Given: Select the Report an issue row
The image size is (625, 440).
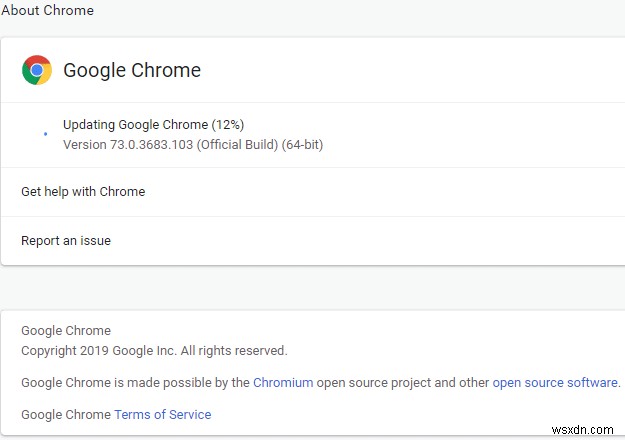Looking at the screenshot, I should click(x=66, y=240).
